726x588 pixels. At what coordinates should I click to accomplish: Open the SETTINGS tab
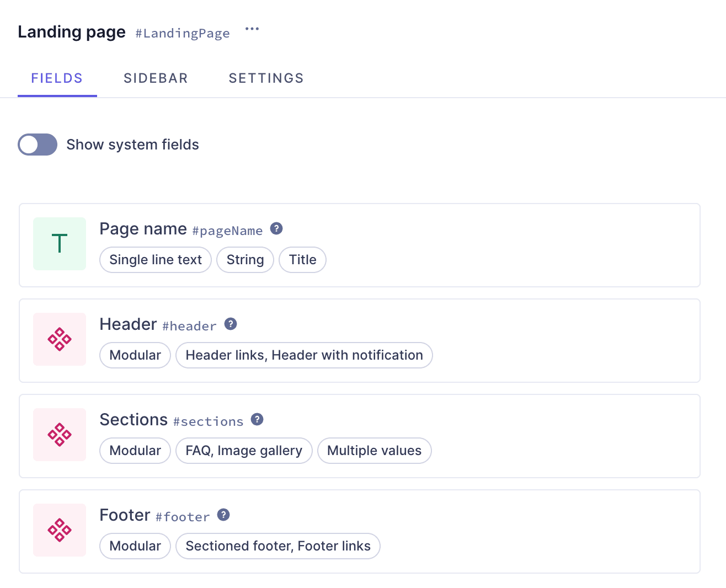point(266,78)
